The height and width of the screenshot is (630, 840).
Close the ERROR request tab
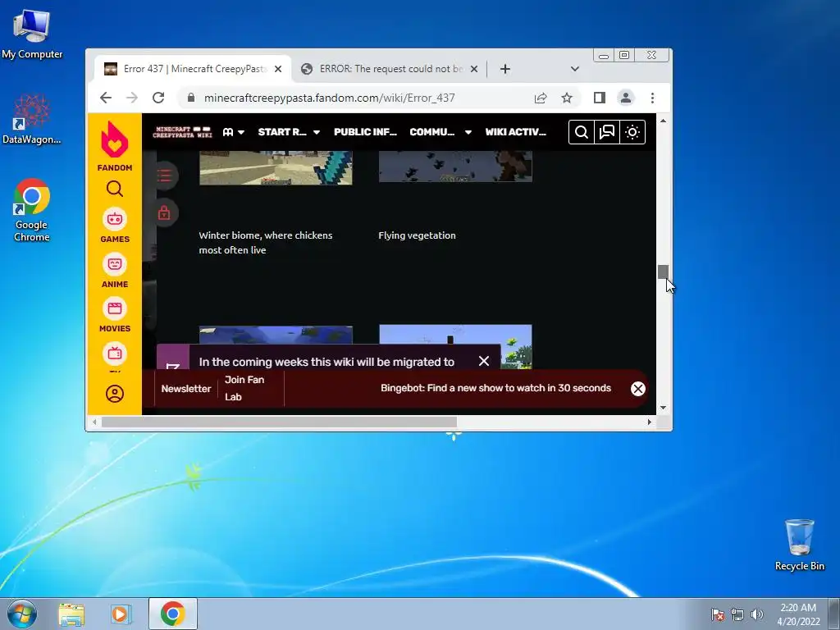coord(474,69)
